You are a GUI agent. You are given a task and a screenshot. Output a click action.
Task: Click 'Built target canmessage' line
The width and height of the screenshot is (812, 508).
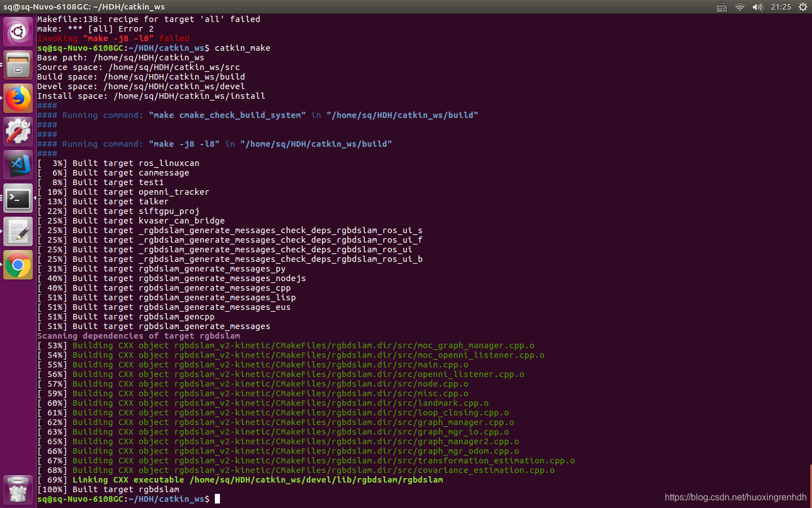click(x=113, y=173)
